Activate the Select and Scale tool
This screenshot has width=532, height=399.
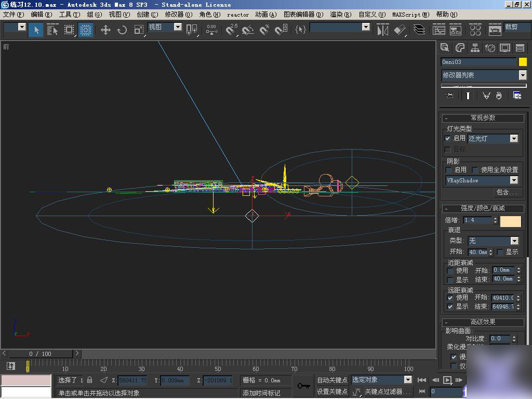137,30
